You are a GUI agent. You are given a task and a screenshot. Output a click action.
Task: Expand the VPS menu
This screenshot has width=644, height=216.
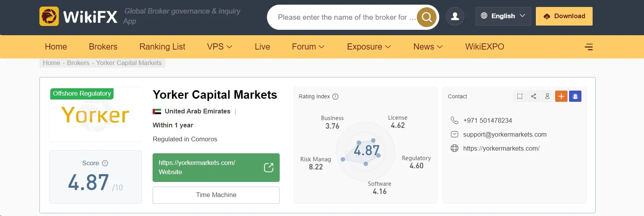click(x=219, y=47)
